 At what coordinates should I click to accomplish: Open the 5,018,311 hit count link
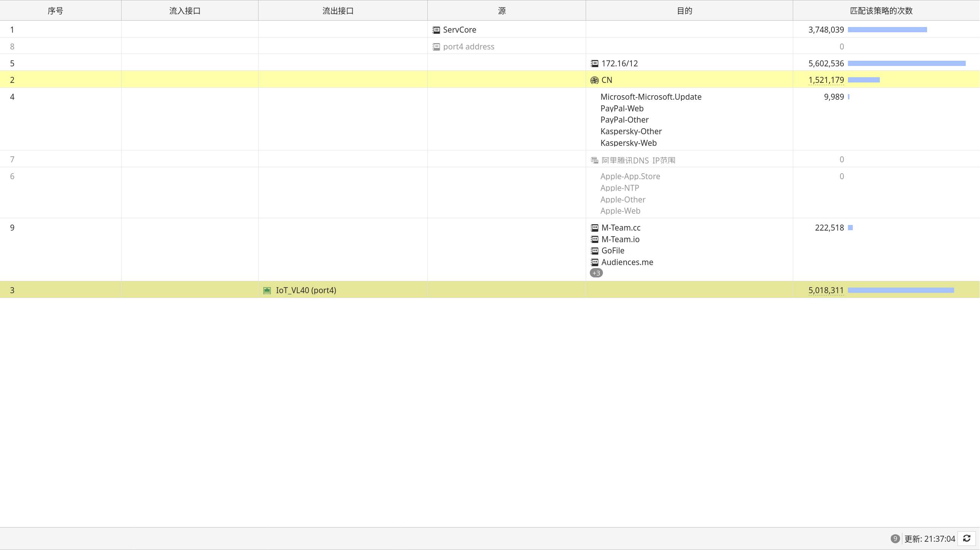click(826, 291)
